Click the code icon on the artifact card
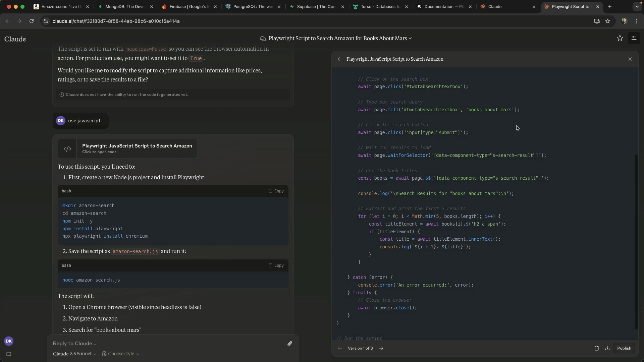Screen dimensions: 644x362 67,149
